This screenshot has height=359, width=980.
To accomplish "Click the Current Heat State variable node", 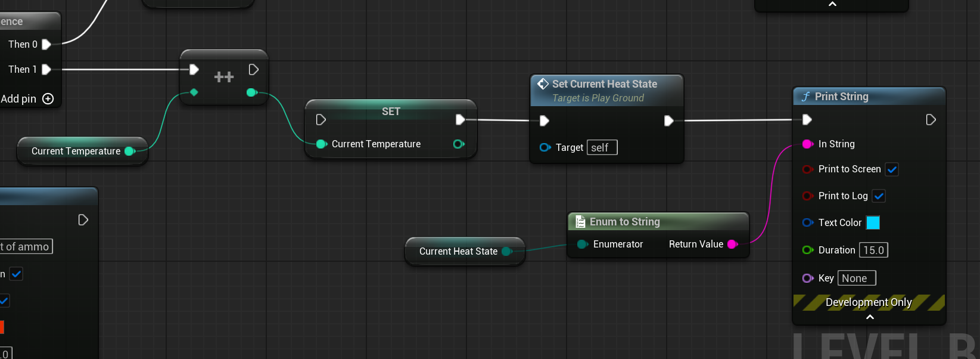I will 465,251.
